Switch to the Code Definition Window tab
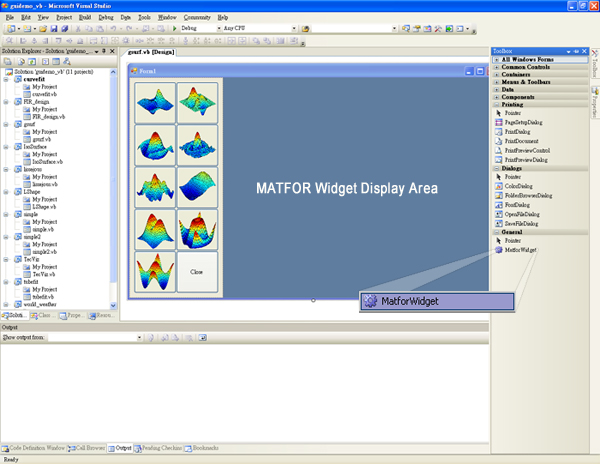 33,448
